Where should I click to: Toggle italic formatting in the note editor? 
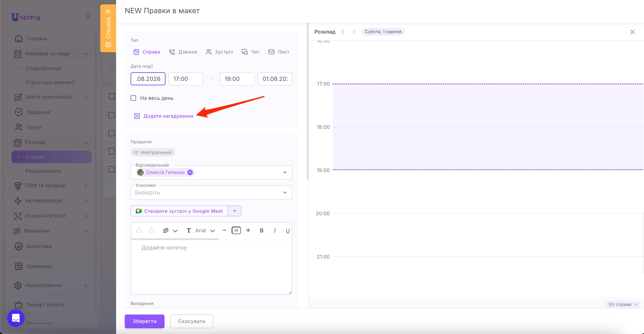point(275,230)
